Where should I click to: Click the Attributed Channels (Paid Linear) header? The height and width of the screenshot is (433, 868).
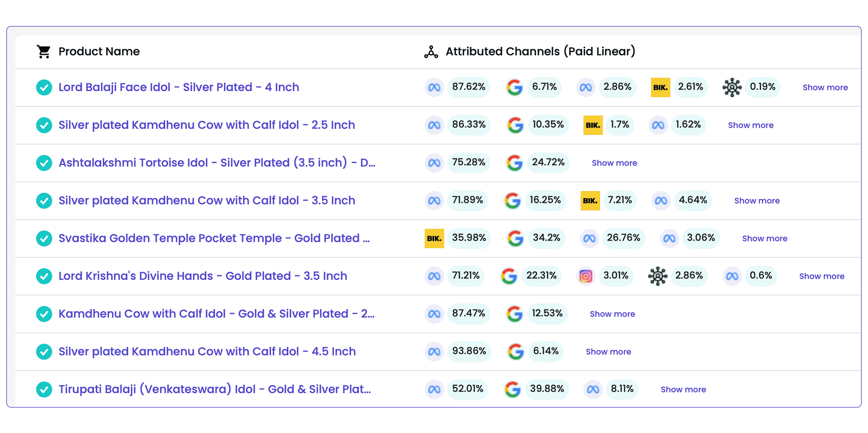[540, 51]
